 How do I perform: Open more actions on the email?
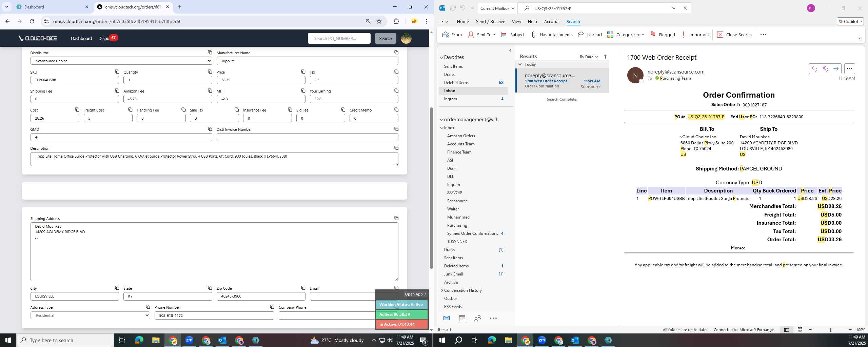(849, 69)
